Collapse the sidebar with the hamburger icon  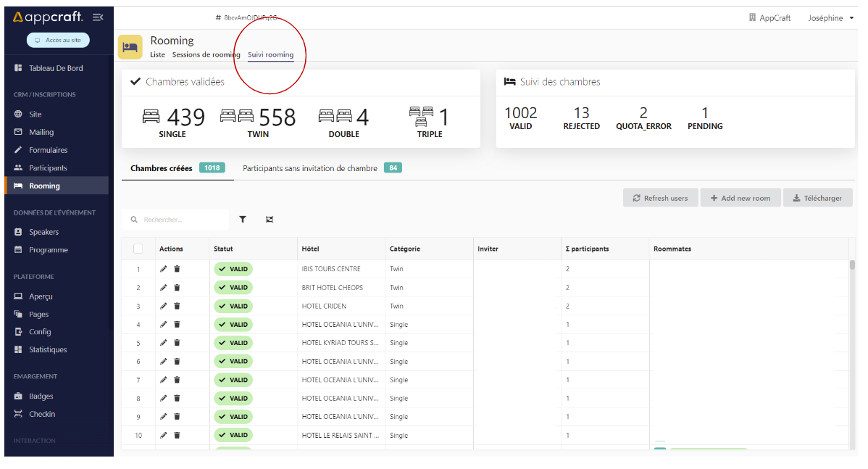(x=98, y=17)
